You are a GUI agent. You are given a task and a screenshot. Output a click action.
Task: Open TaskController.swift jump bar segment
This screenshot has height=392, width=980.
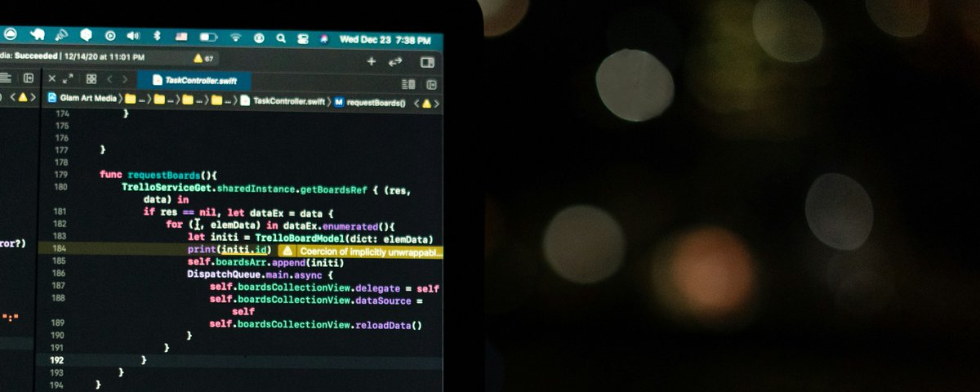(283, 102)
